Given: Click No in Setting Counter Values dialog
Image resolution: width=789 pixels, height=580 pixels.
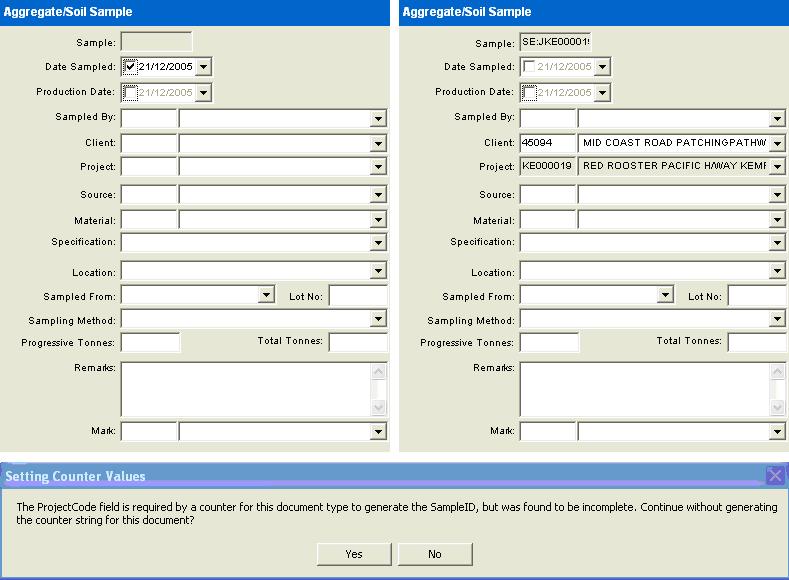Looking at the screenshot, I should (x=434, y=554).
